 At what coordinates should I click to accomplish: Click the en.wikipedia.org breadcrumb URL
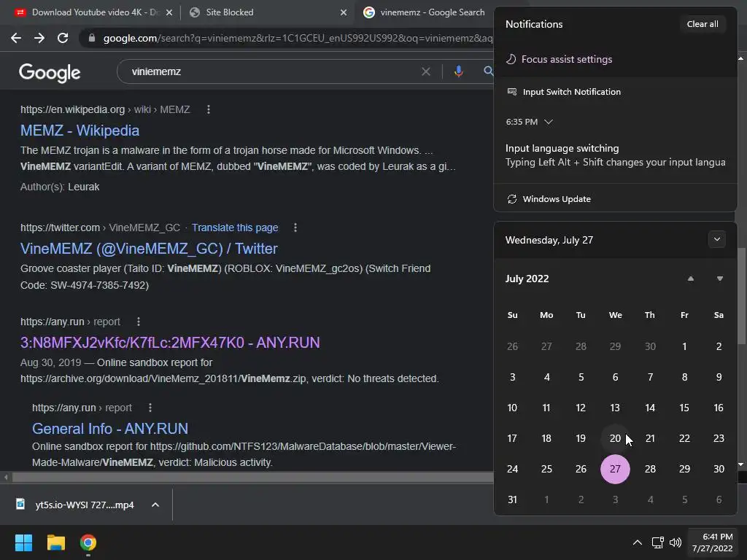pos(105,109)
